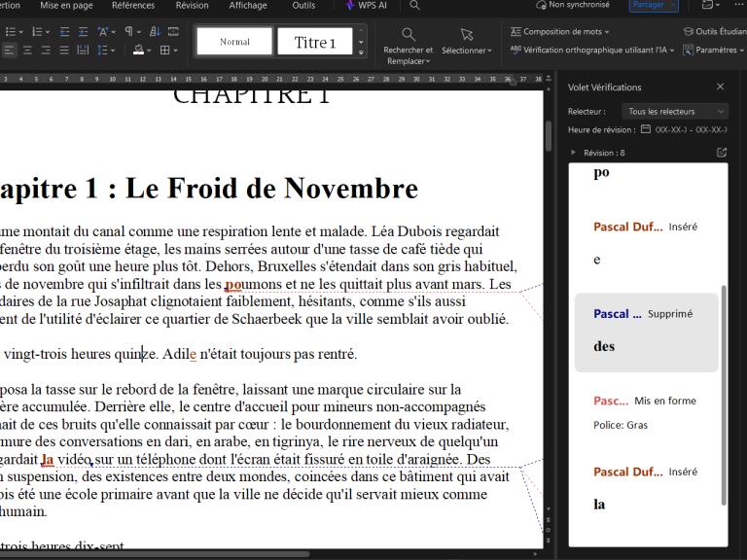Open the shading fill color swatch

tap(139, 51)
